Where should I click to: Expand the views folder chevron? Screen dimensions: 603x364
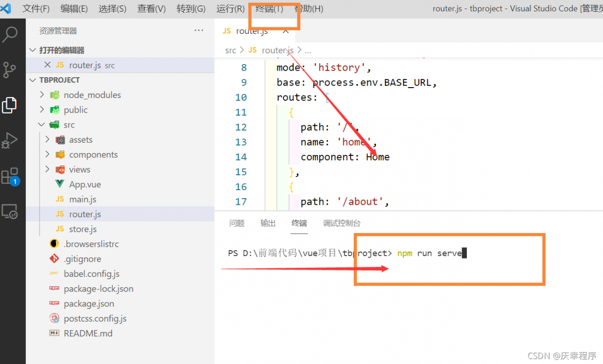click(47, 170)
